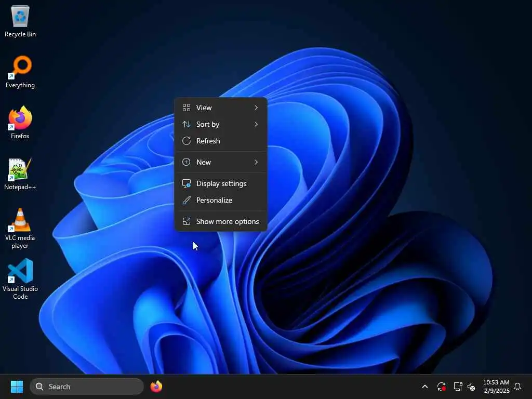This screenshot has height=399, width=532.
Task: Click the Personalize paintbrush icon
Action: pos(187,200)
